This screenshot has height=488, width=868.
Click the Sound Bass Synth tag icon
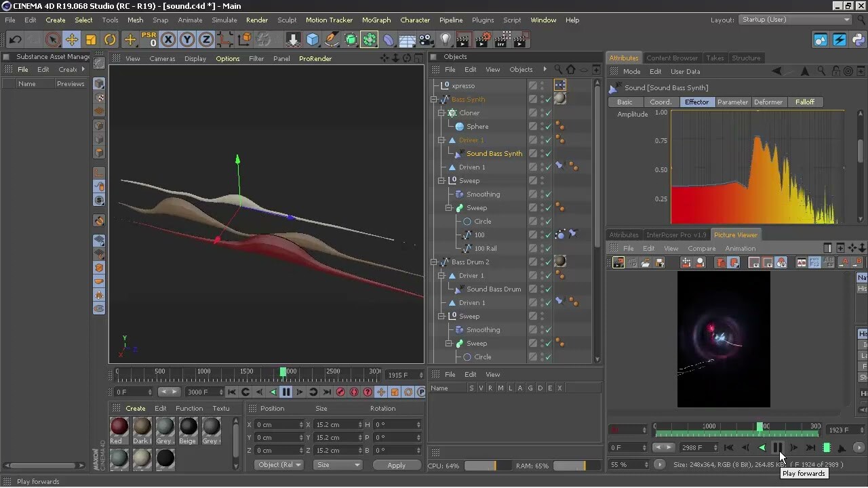pos(459,153)
